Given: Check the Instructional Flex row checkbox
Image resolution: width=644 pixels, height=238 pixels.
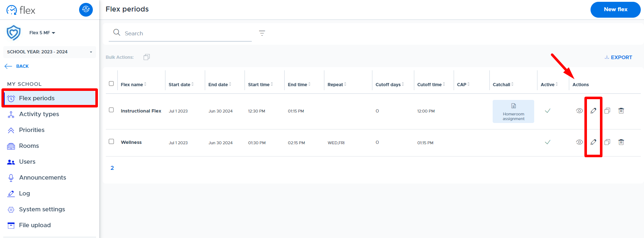Looking at the screenshot, I should click(111, 110).
